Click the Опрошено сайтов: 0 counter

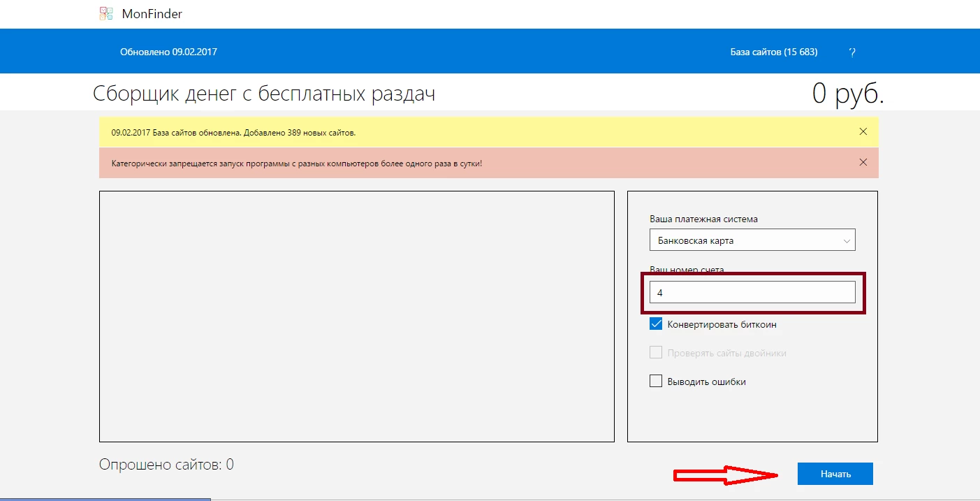[x=166, y=465]
